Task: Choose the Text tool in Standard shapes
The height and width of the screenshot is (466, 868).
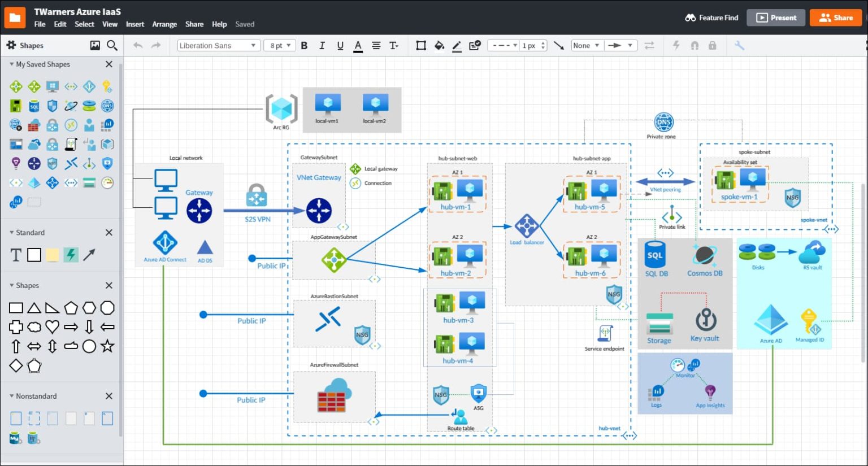Action: coord(16,255)
